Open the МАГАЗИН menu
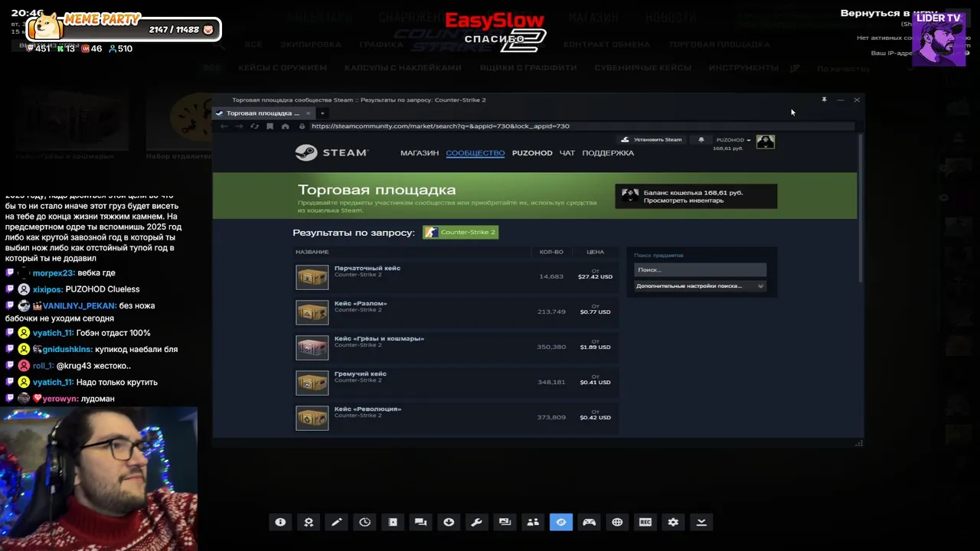This screenshot has width=980, height=551. pyautogui.click(x=420, y=153)
